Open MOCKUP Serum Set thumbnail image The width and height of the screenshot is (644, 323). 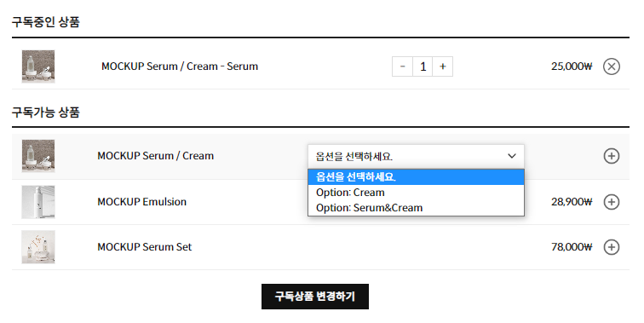[38, 247]
